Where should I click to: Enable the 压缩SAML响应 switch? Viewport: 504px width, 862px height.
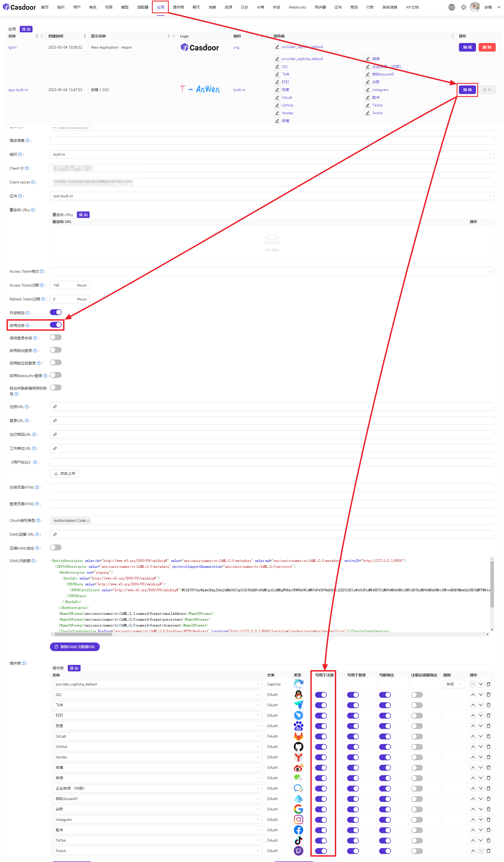pos(56,548)
